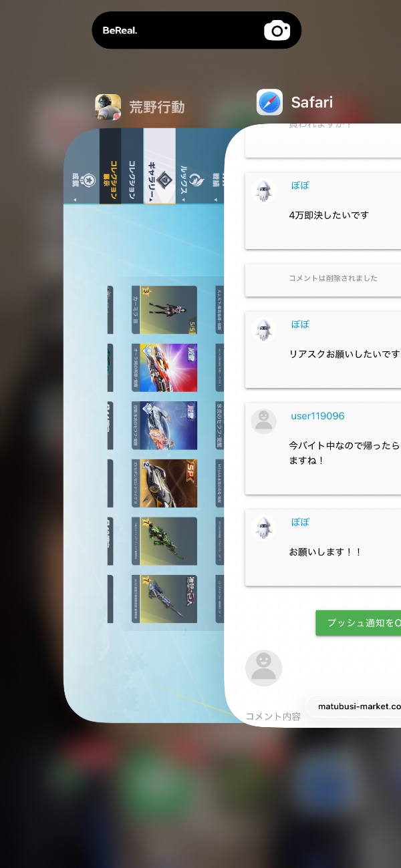Tap the Safari compass icon
The image size is (401, 868).
pyautogui.click(x=270, y=103)
